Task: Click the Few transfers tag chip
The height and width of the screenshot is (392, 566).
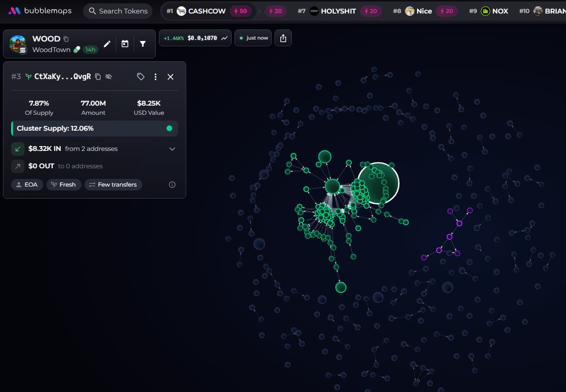Action: point(113,185)
